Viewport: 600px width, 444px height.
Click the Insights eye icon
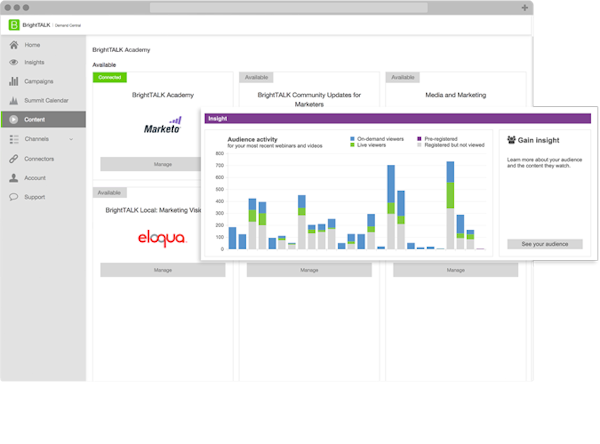tap(14, 62)
